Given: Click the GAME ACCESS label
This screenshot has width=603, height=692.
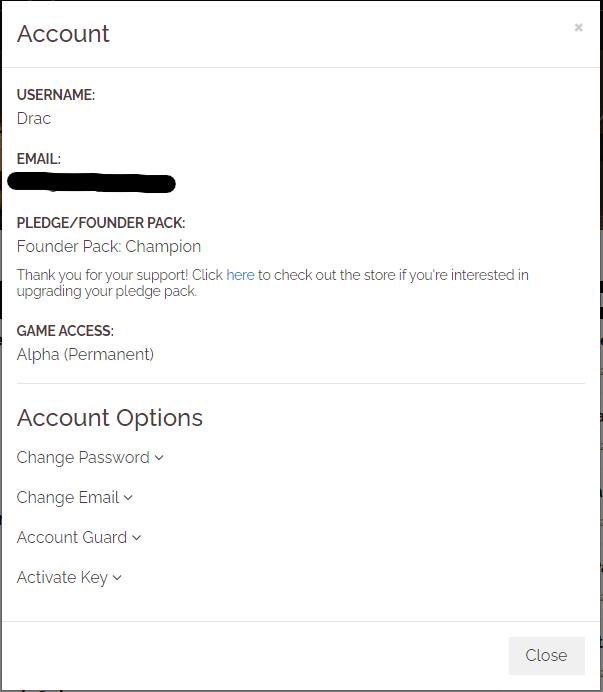Looking at the screenshot, I should 65,331.
